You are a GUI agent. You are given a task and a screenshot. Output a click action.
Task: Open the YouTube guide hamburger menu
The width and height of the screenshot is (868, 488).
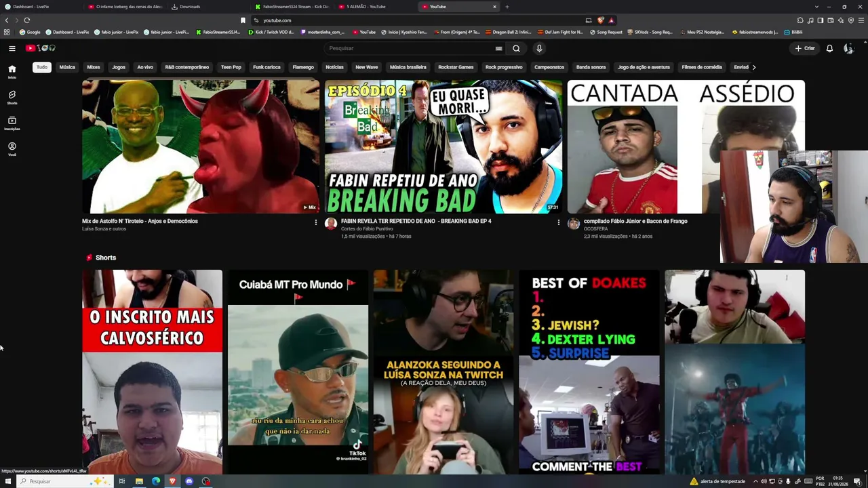12,48
